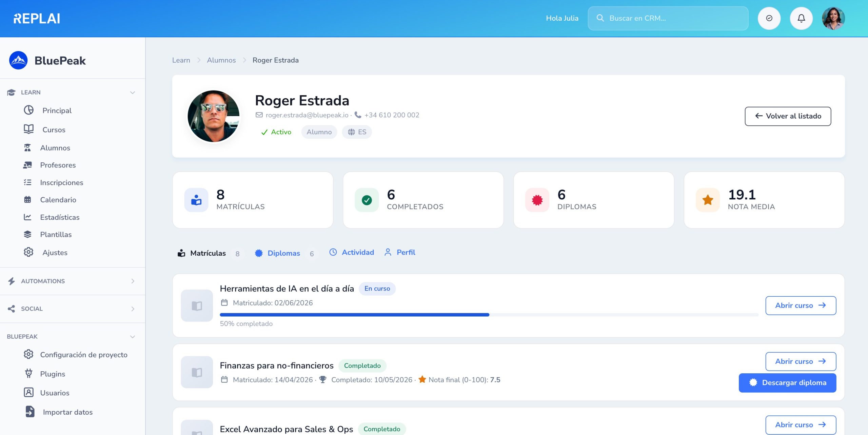Click roger.estrada@bluepeak.io email text

click(307, 115)
